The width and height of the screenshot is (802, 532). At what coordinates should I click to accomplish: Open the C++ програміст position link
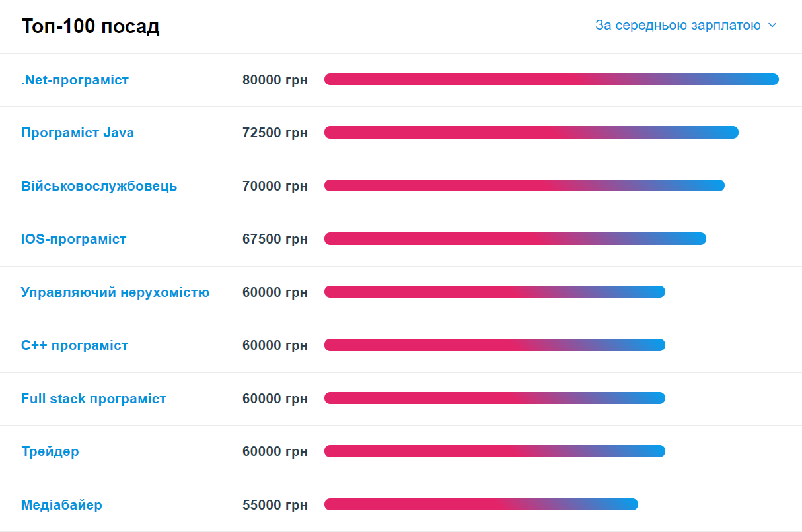(x=75, y=345)
